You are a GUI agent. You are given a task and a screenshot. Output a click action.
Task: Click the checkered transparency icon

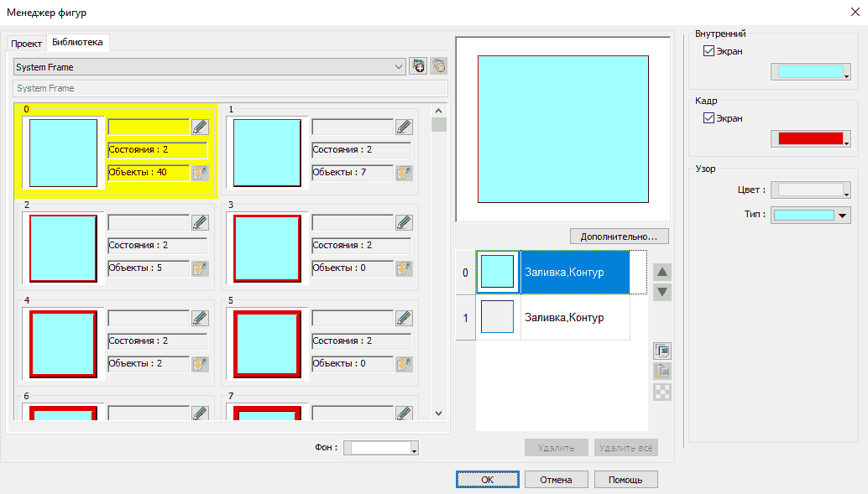coord(662,392)
